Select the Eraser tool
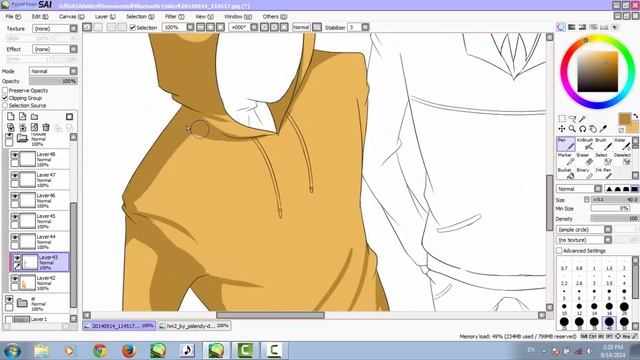The width and height of the screenshot is (640, 360). tap(584, 160)
